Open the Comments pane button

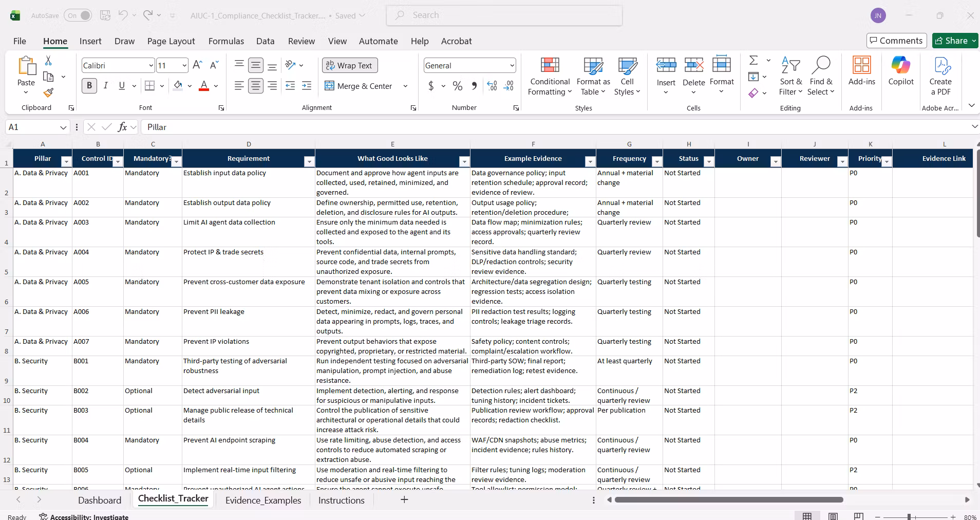tap(896, 41)
